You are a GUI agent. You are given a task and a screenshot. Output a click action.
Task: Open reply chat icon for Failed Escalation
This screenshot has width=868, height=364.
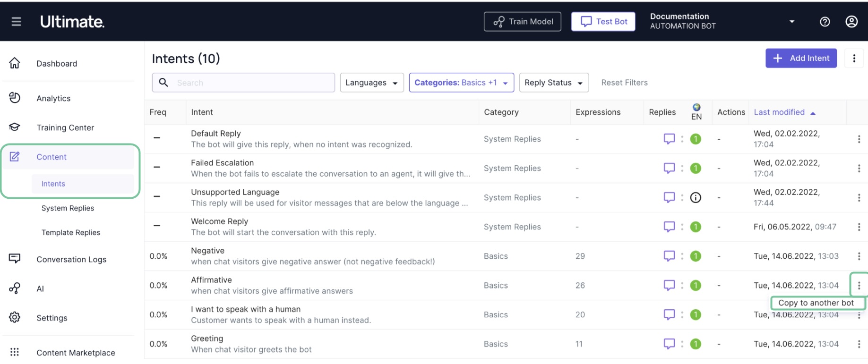[669, 168]
